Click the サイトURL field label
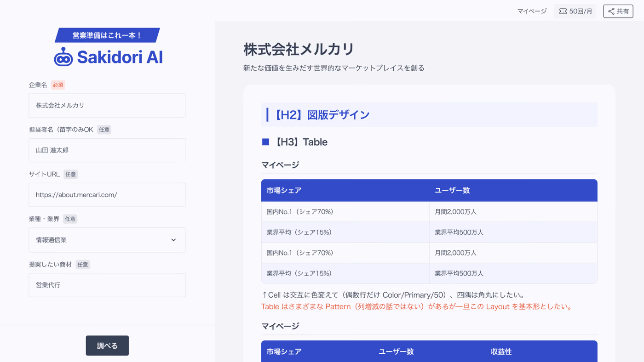Image resolution: width=644 pixels, height=362 pixels. pyautogui.click(x=44, y=174)
